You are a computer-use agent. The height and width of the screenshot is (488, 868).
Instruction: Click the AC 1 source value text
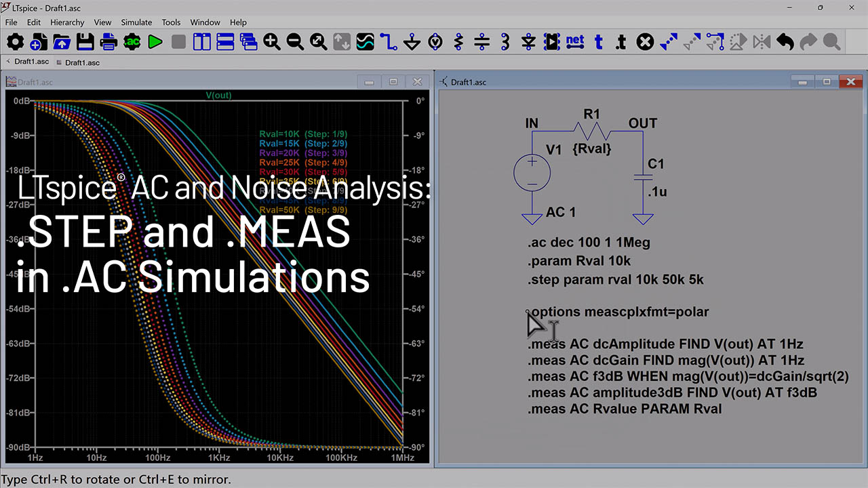coord(561,213)
